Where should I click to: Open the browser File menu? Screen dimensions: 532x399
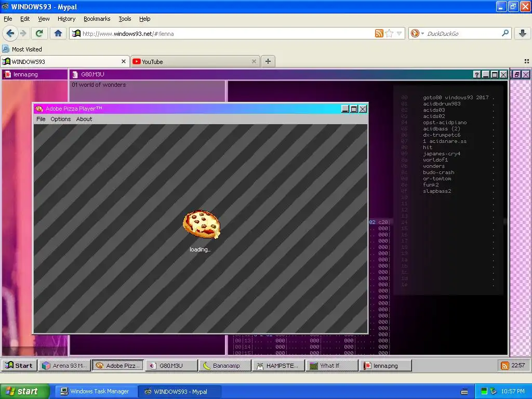8,19
